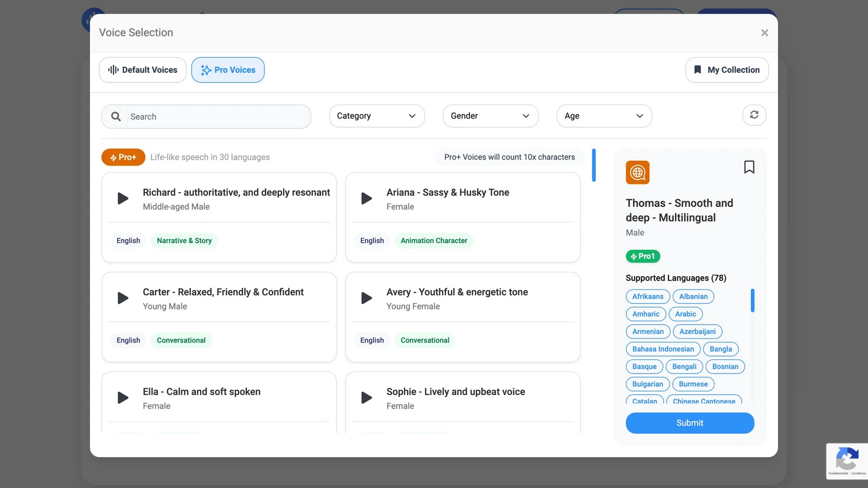Click the Pro+ badge
The width and height of the screenshot is (868, 488).
123,157
